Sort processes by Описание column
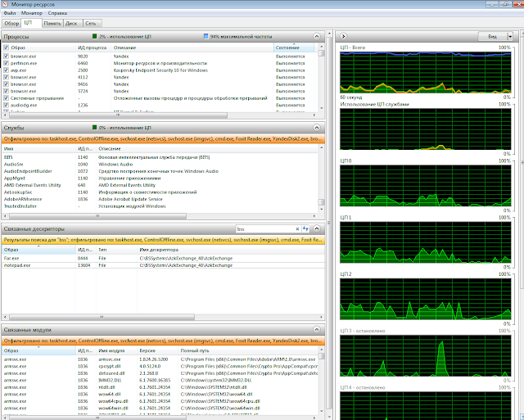 192,47
